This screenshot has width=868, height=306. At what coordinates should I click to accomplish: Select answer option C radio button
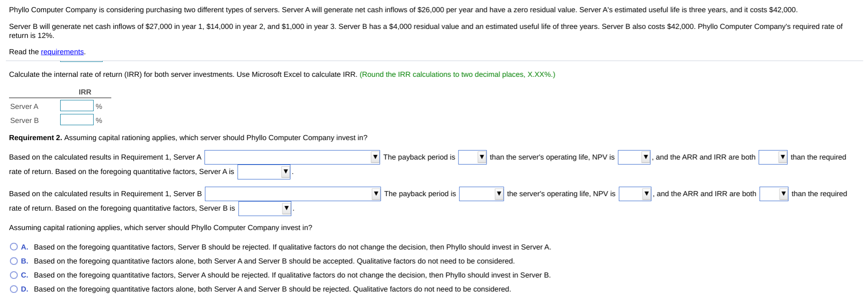(x=14, y=275)
